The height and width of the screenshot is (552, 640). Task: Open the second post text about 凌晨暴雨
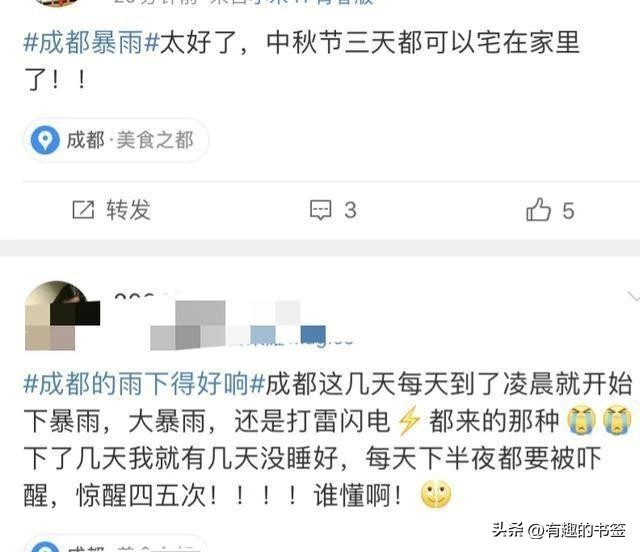(328, 440)
